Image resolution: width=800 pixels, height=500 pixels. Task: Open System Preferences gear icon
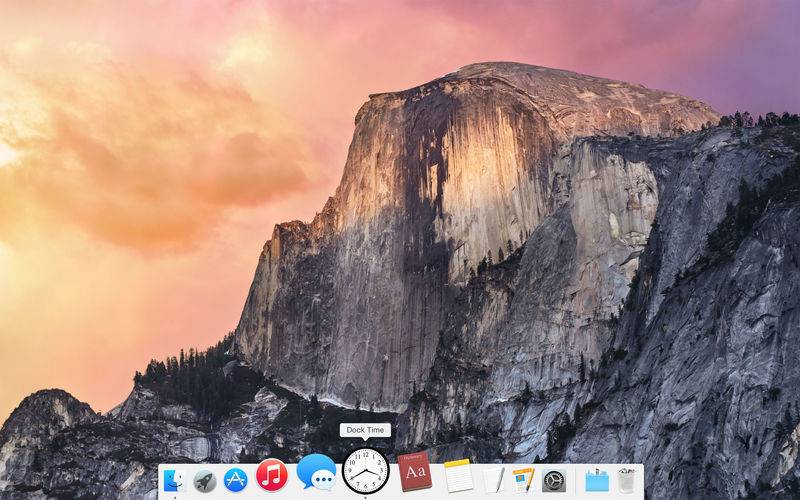click(554, 481)
